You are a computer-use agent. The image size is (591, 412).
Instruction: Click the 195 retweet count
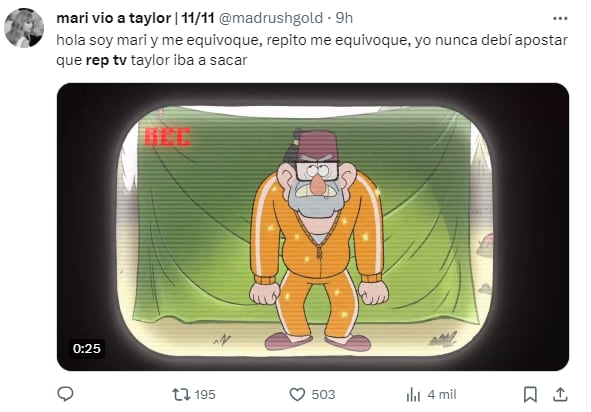(205, 395)
